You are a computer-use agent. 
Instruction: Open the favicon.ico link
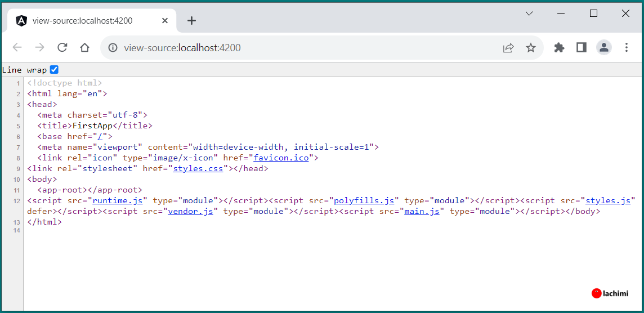coord(281,158)
